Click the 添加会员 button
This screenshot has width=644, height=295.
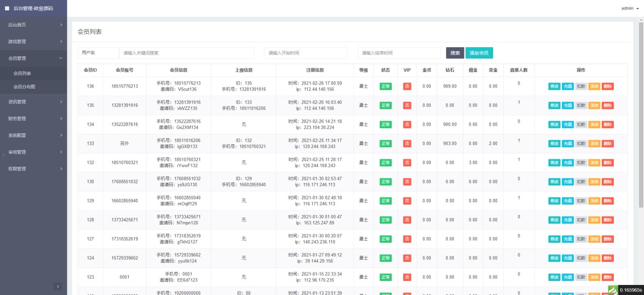pyautogui.click(x=478, y=53)
